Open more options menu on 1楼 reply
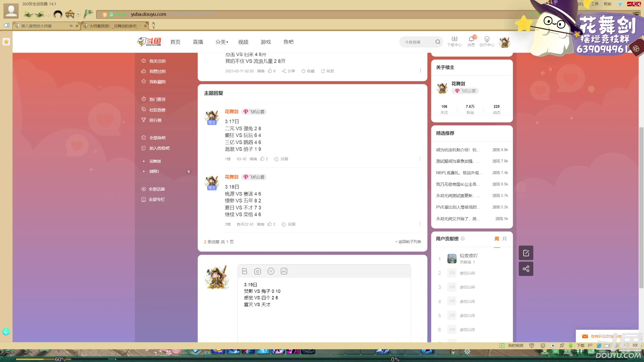 click(420, 159)
